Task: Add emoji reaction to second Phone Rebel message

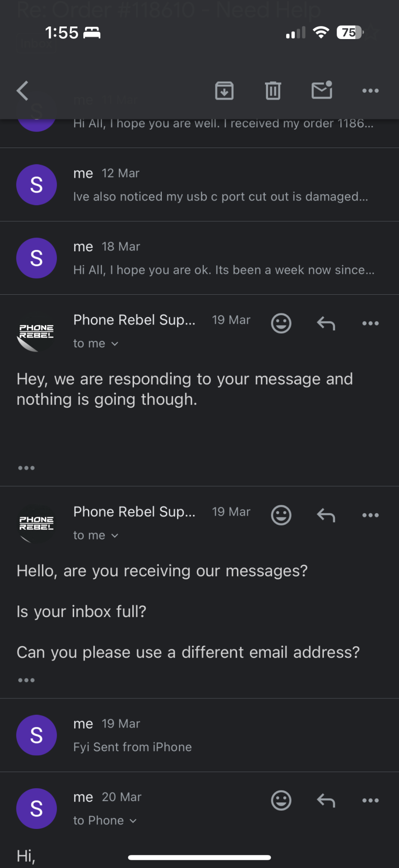Action: point(281,515)
